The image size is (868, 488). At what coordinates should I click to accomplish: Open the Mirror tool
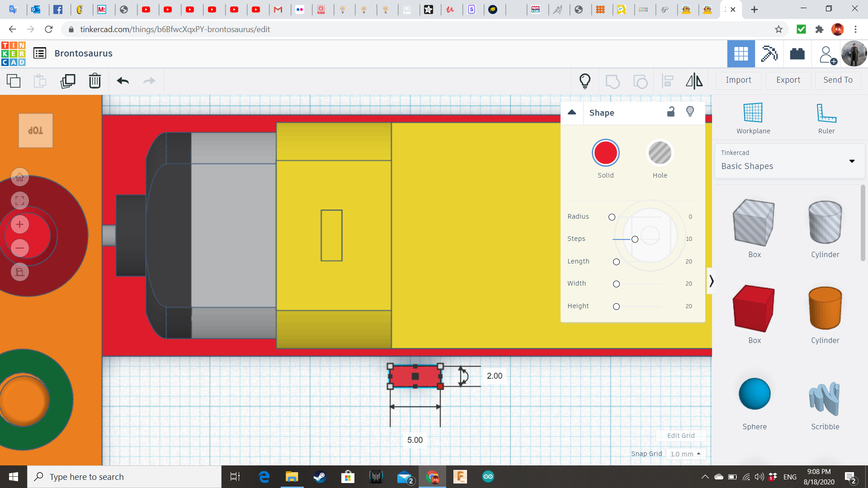pos(694,81)
